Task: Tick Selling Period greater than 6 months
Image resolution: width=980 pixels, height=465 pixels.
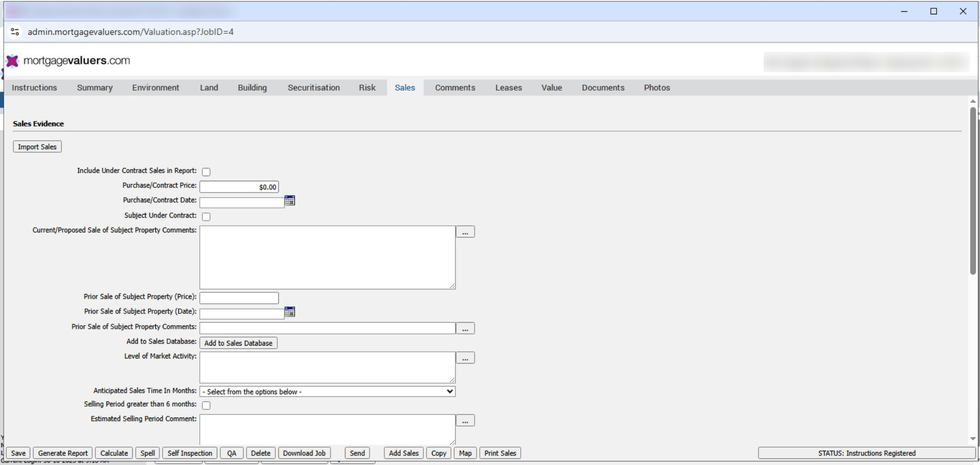Action: 206,406
